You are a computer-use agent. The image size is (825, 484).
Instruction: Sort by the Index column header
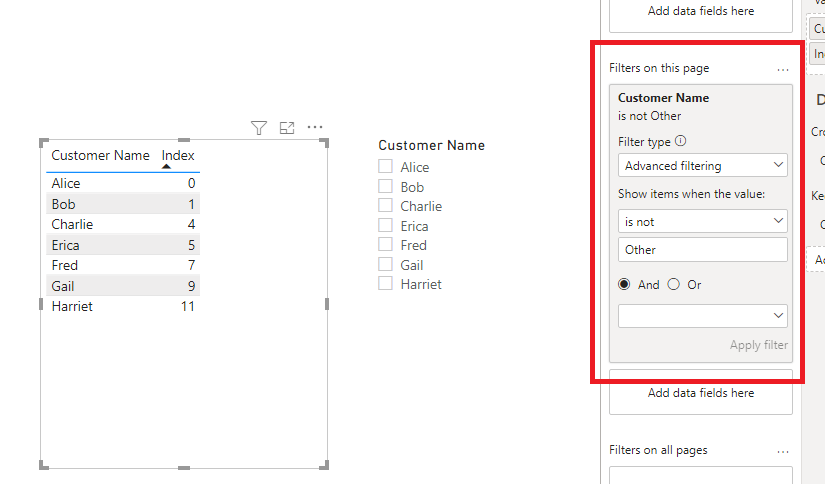click(178, 156)
